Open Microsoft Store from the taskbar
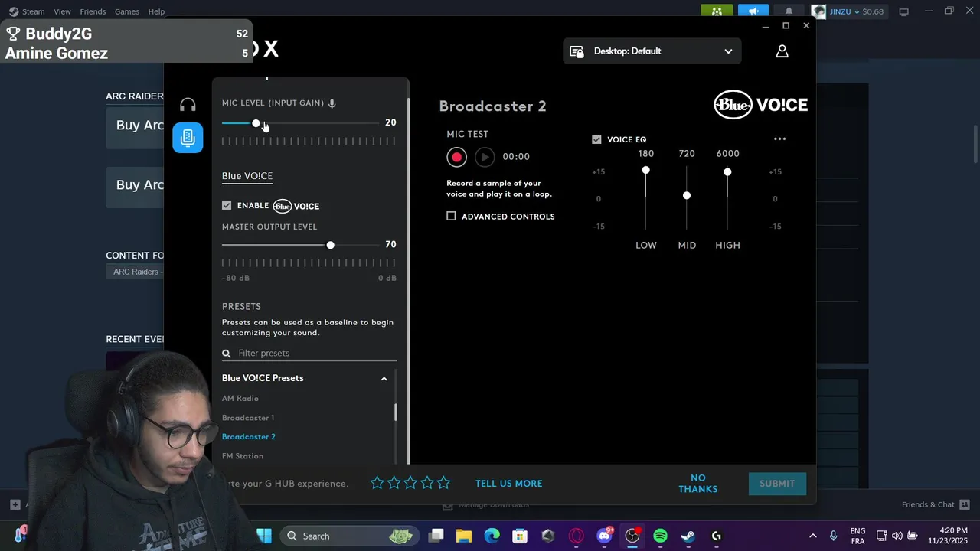This screenshot has height=551, width=980. pos(520,536)
